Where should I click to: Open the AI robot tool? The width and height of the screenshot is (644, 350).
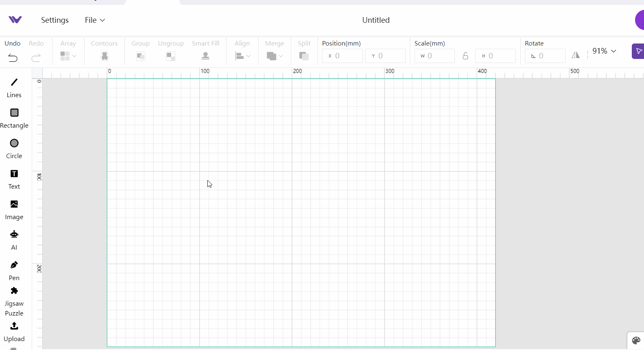click(14, 240)
